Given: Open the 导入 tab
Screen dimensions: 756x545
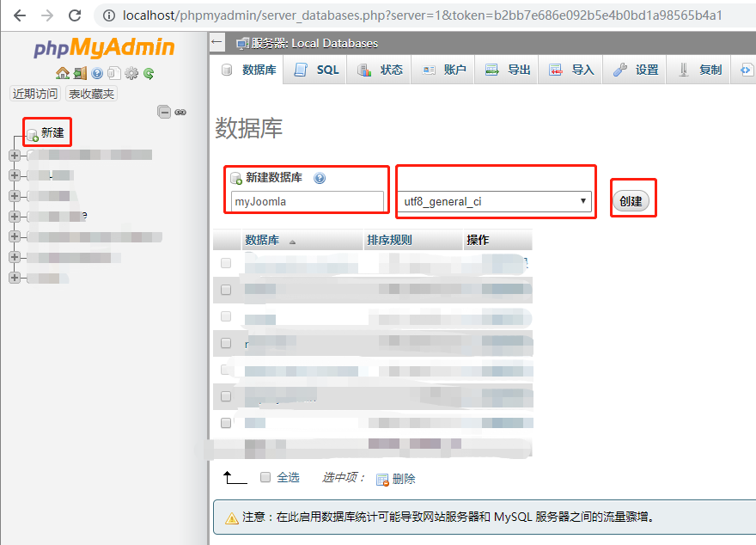Looking at the screenshot, I should (x=571, y=70).
